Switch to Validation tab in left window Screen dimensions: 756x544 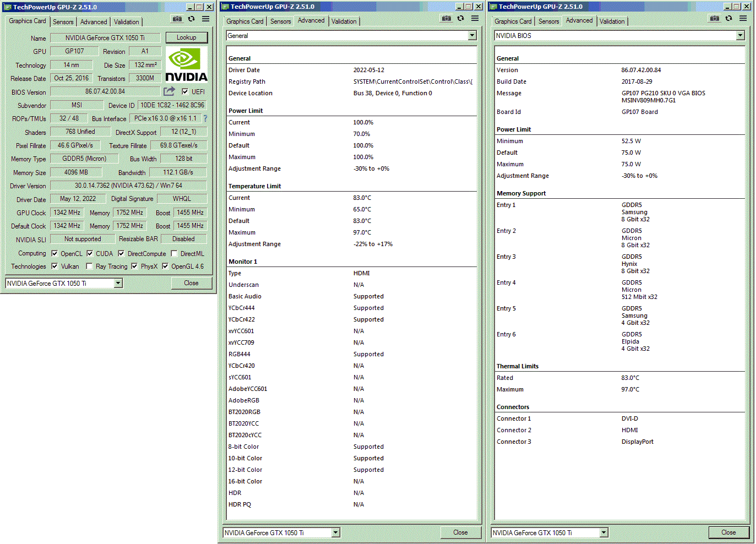tap(126, 22)
